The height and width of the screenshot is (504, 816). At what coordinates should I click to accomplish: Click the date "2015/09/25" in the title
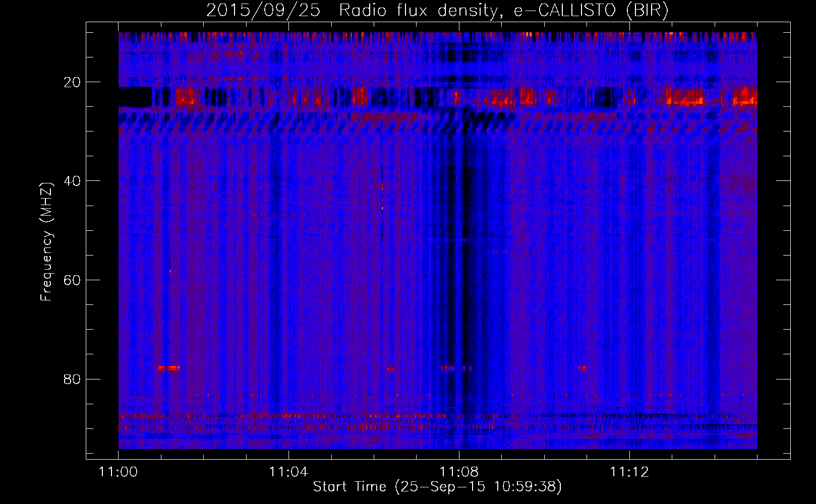[x=263, y=11]
